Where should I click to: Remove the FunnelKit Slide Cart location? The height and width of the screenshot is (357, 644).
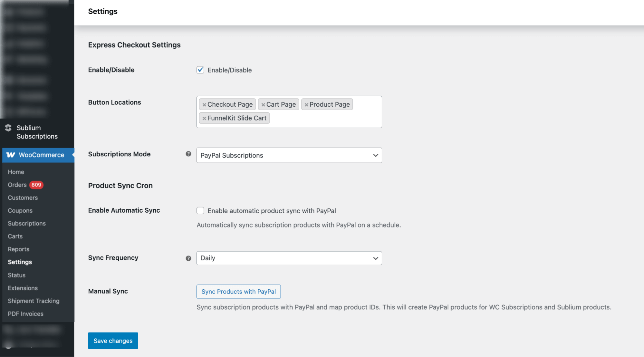(x=204, y=118)
